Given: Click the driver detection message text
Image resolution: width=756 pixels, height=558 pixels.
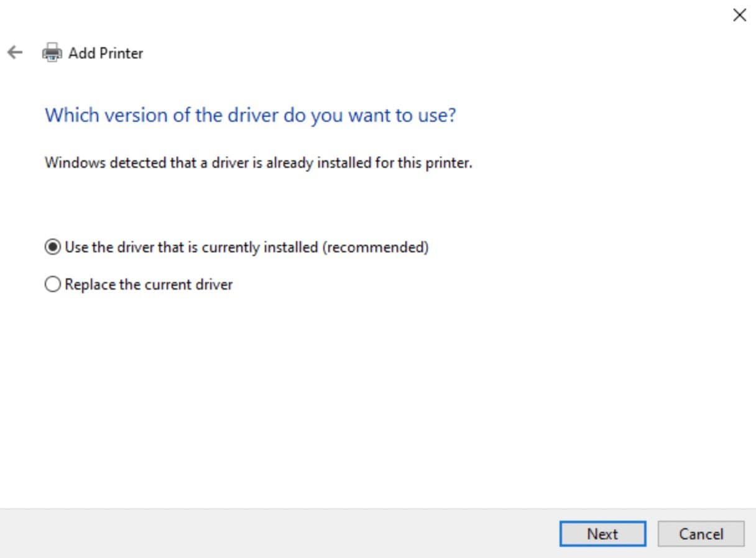Looking at the screenshot, I should coord(258,163).
